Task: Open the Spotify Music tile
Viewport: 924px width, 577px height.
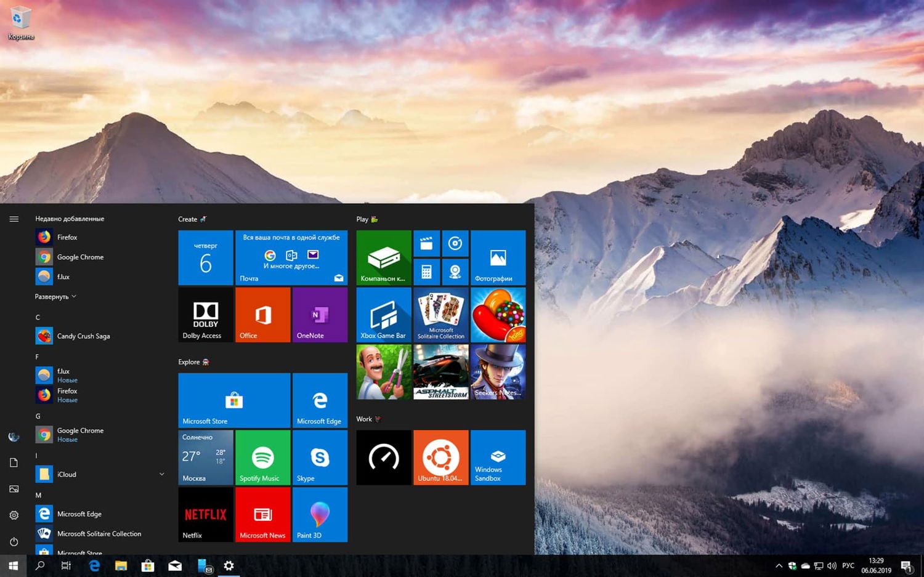Action: [x=262, y=457]
